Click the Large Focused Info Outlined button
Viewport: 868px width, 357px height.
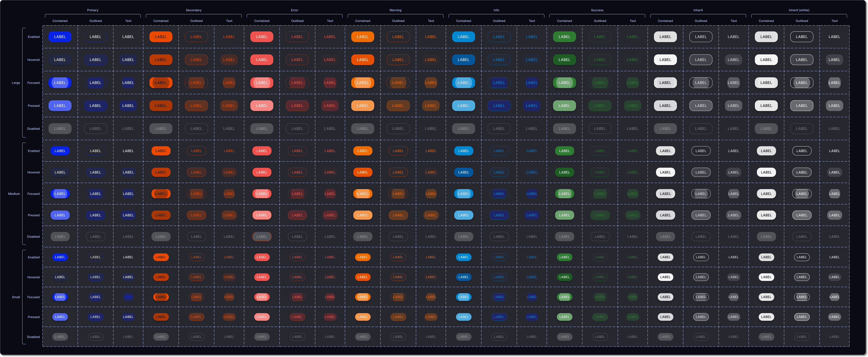(x=499, y=82)
